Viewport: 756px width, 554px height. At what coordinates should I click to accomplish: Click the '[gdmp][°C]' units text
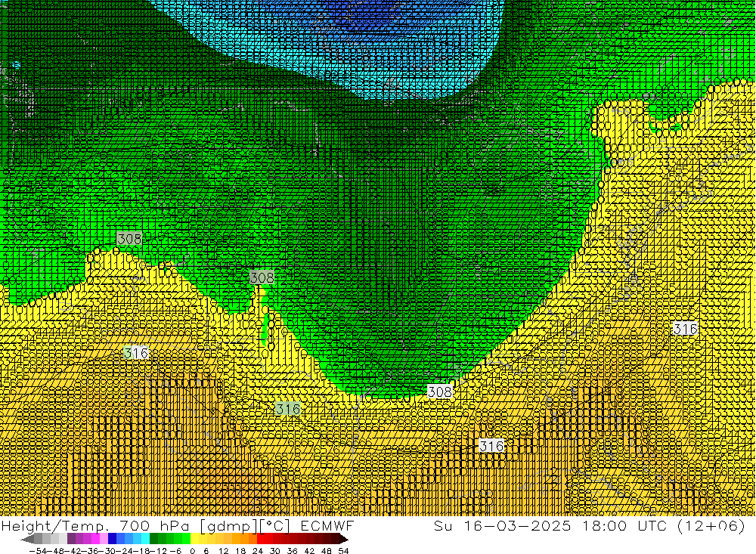245,525
